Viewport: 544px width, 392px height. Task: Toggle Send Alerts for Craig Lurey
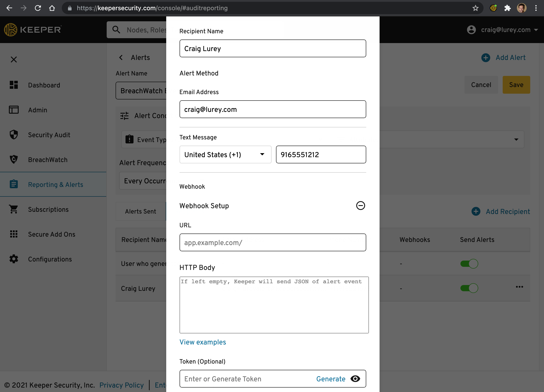coord(469,288)
